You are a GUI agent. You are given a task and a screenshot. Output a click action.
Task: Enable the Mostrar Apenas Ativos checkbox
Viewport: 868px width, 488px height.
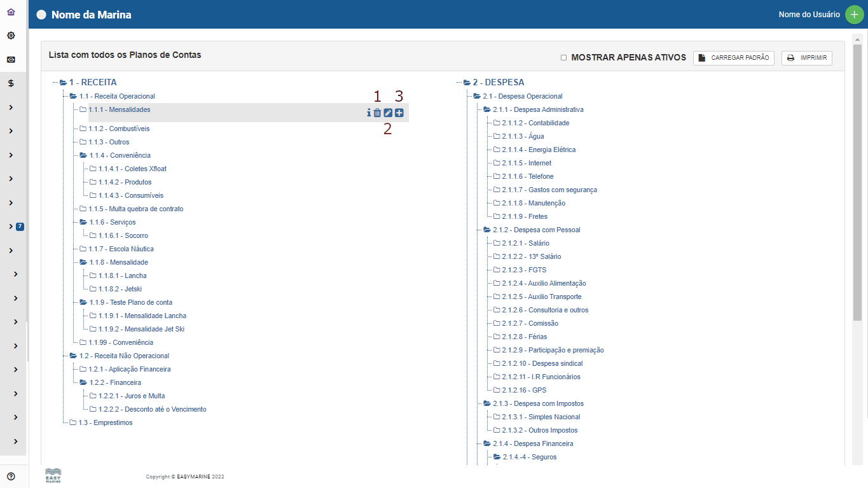[563, 58]
